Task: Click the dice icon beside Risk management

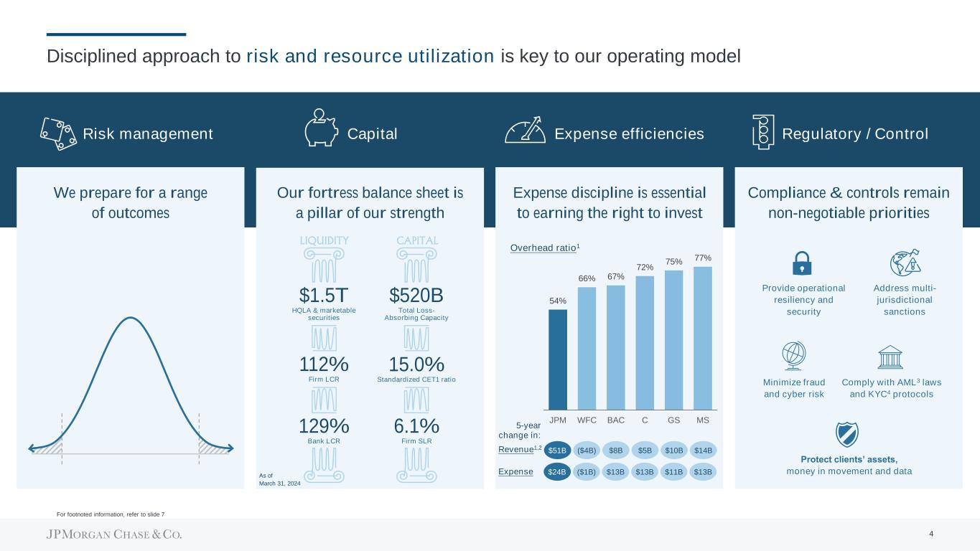Action: [58, 133]
